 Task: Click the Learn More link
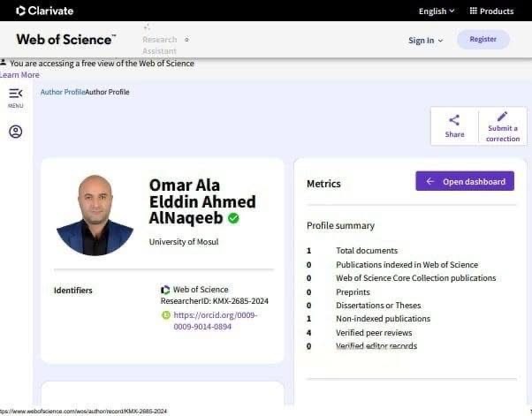(x=19, y=75)
